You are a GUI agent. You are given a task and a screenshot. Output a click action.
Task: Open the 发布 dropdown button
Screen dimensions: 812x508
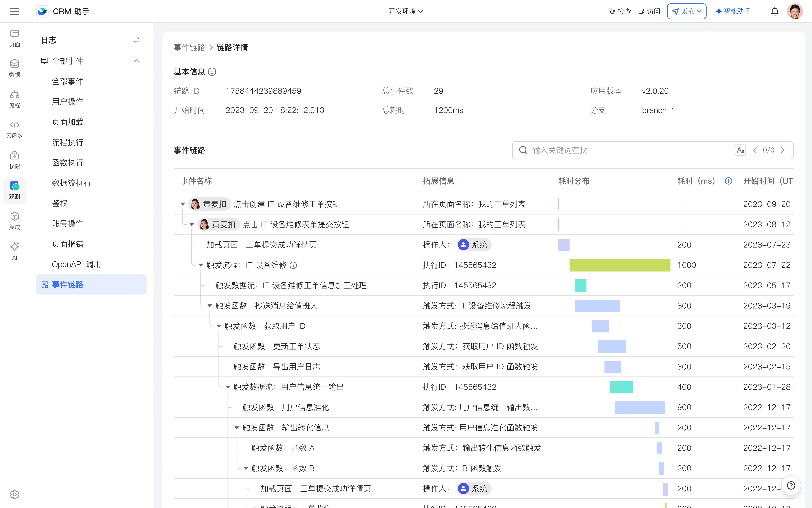687,11
